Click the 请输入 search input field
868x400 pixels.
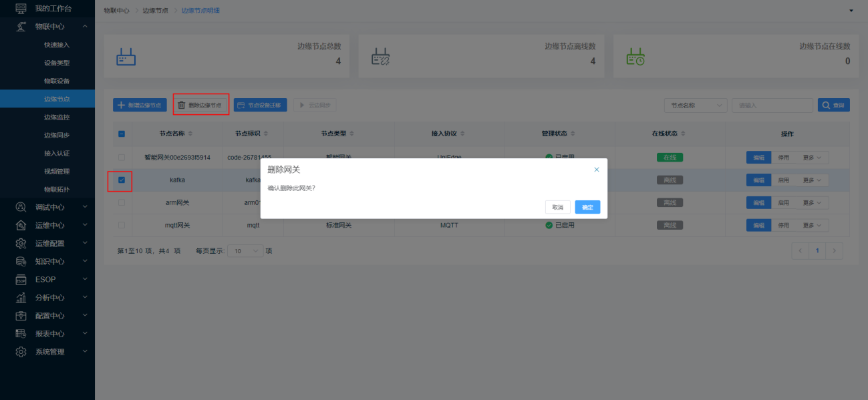[772, 105]
